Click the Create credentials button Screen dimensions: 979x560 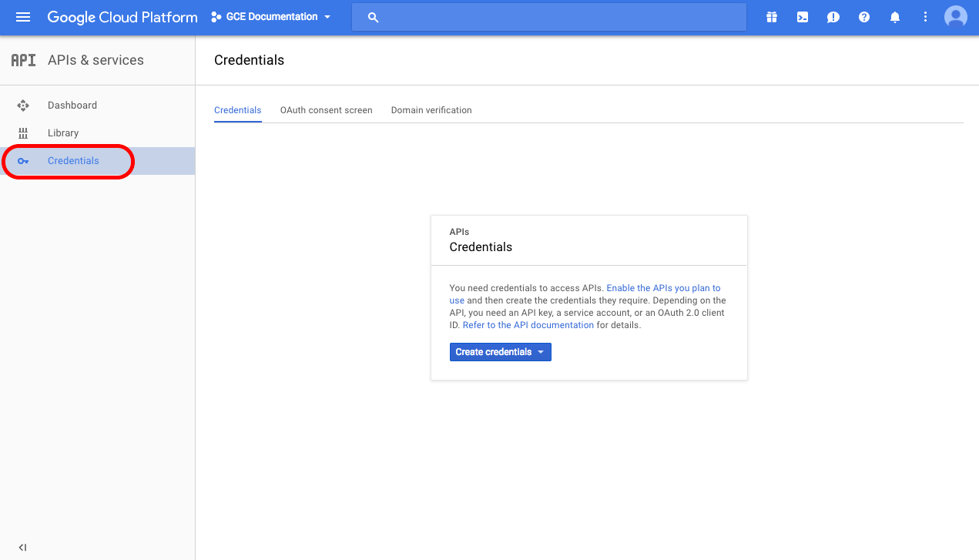click(x=501, y=352)
